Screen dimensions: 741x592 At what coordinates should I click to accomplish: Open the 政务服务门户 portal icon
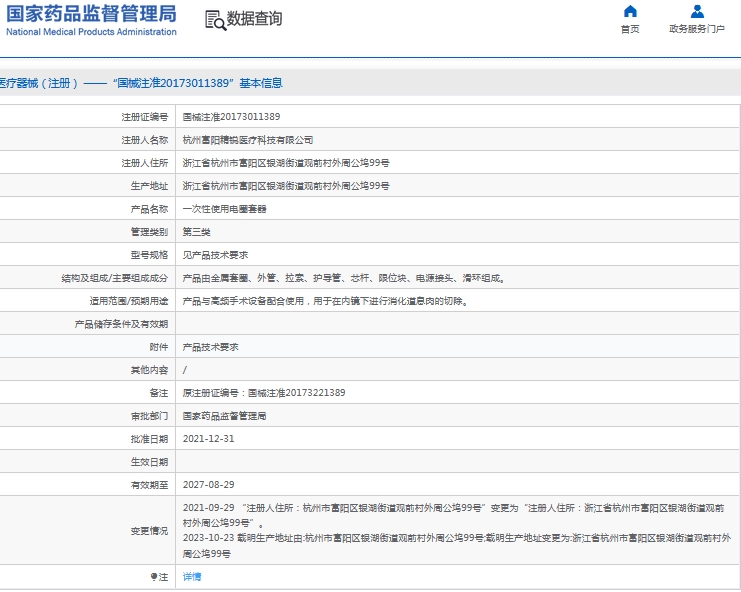697,11
